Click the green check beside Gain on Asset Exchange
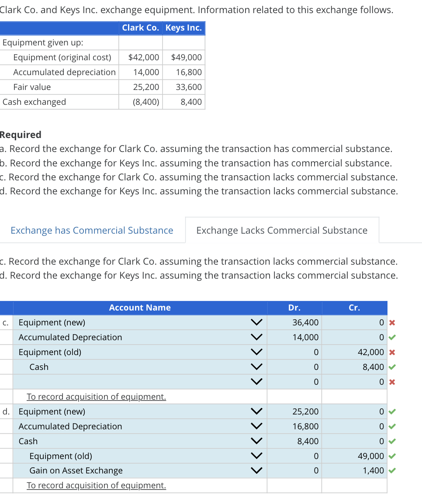This screenshot has width=422, height=504. (392, 471)
